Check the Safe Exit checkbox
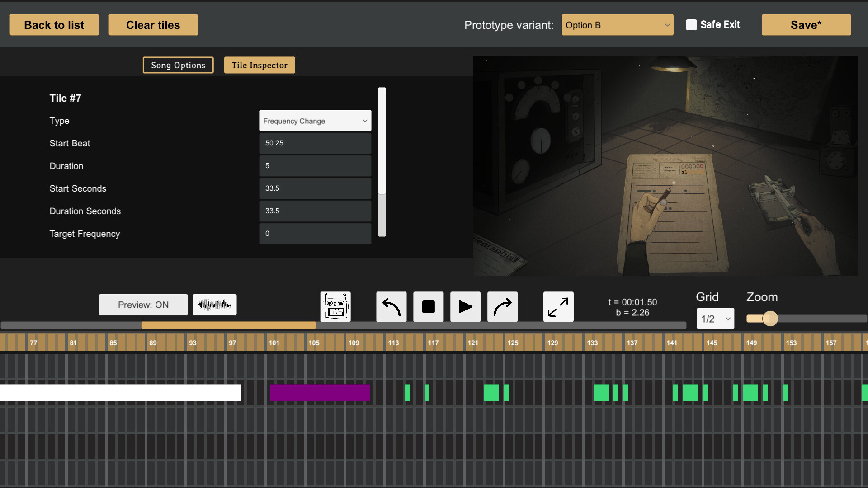This screenshot has height=488, width=868. point(691,25)
